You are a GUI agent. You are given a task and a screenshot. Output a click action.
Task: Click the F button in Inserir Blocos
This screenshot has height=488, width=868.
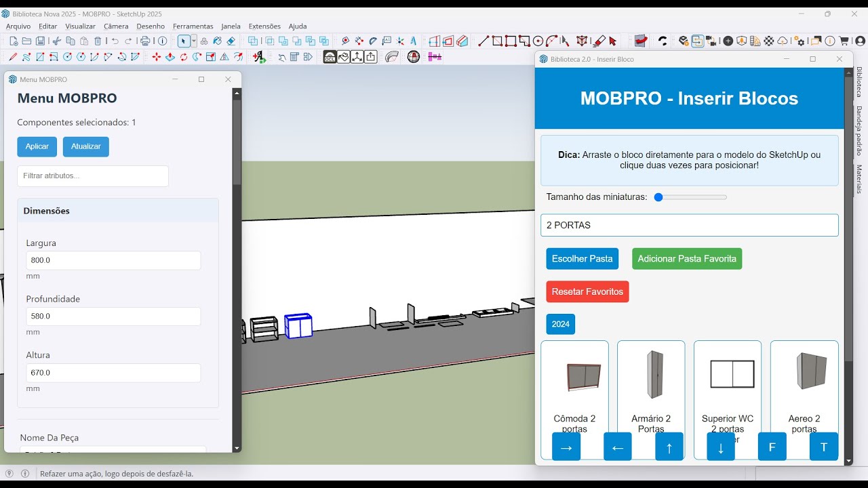772,447
